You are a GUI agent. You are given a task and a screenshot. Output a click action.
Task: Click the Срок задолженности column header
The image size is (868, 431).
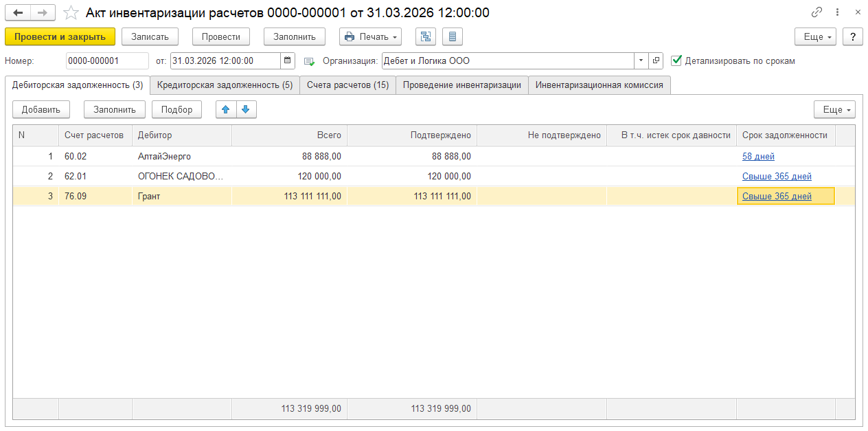click(x=786, y=135)
